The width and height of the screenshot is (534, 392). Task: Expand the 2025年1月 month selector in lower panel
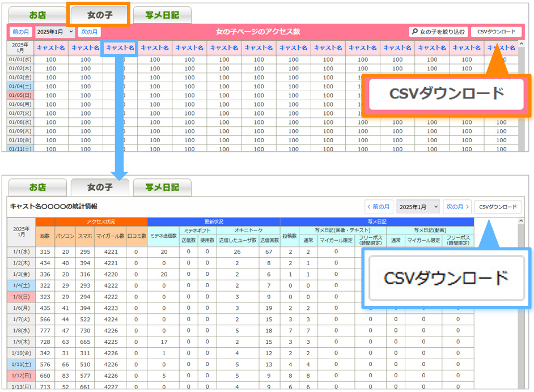[417, 207]
